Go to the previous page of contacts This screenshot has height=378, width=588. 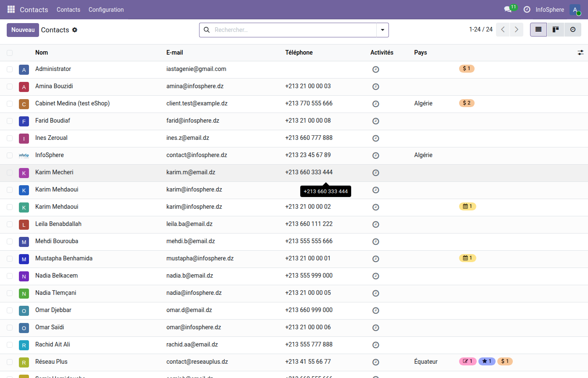pyautogui.click(x=503, y=29)
